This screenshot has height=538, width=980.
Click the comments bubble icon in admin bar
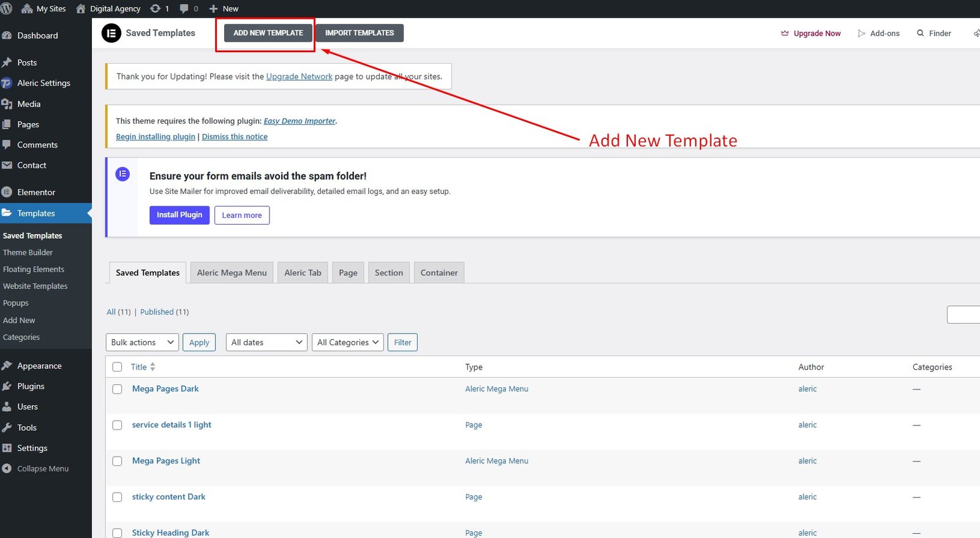184,9
